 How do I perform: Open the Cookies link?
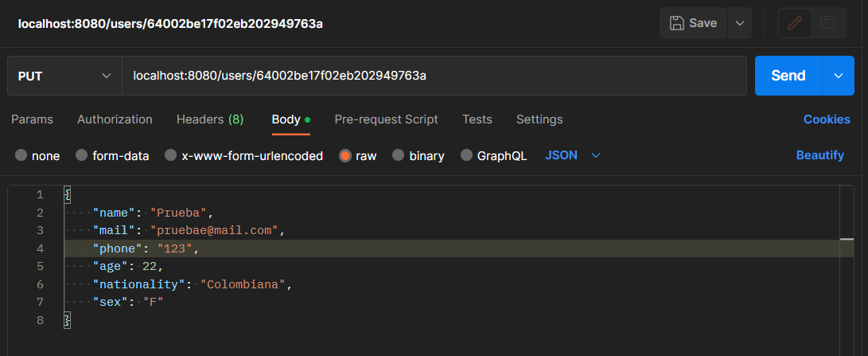pyautogui.click(x=827, y=119)
